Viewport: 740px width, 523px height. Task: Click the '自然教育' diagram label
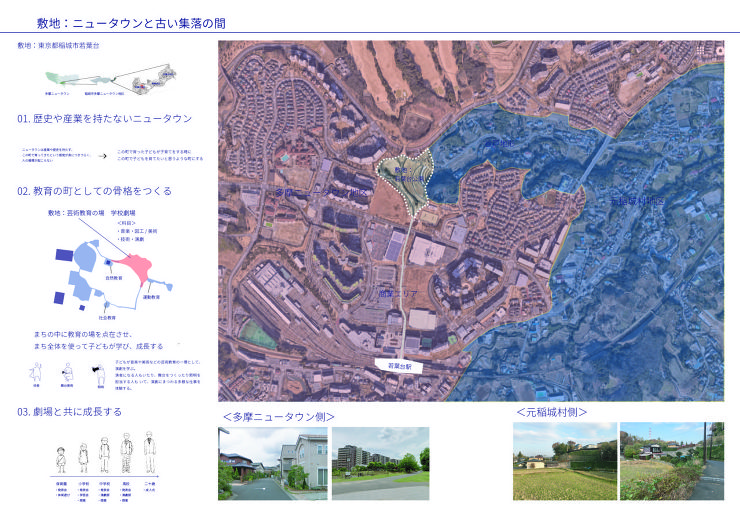click(x=114, y=278)
